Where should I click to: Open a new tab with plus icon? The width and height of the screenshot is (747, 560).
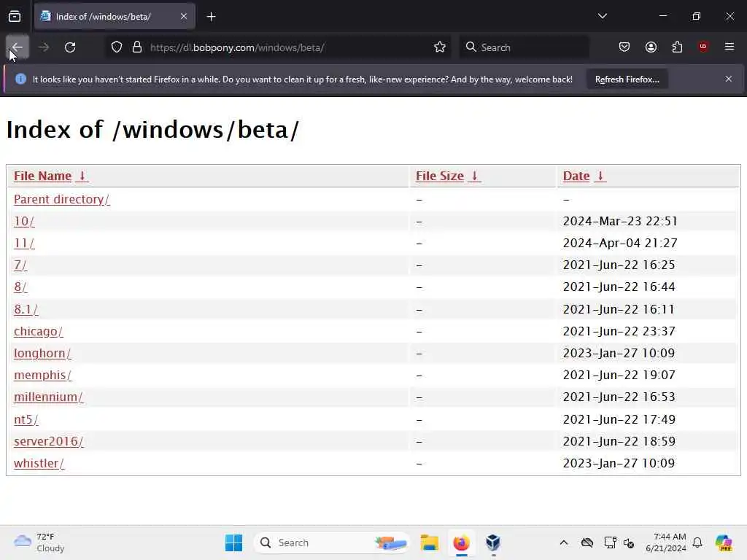click(211, 17)
